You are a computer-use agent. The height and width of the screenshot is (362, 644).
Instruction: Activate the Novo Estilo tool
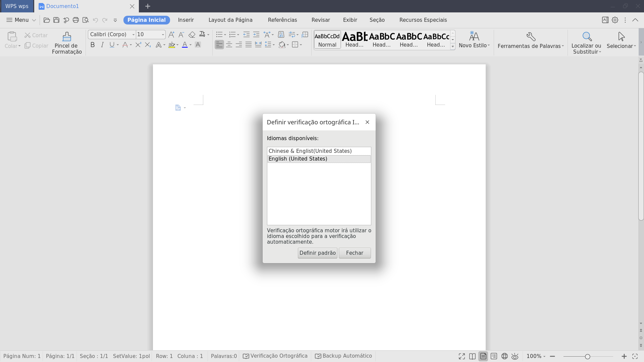coord(474,40)
